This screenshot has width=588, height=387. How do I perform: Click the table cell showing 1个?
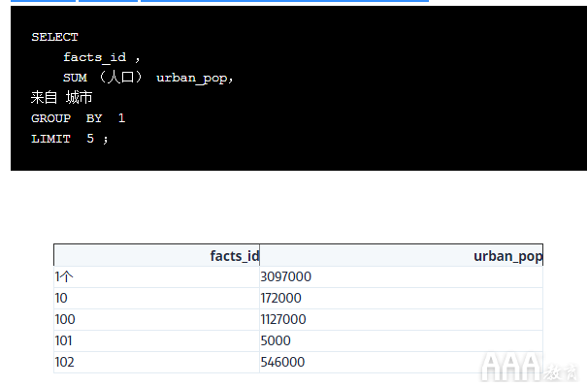pyautogui.click(x=157, y=276)
